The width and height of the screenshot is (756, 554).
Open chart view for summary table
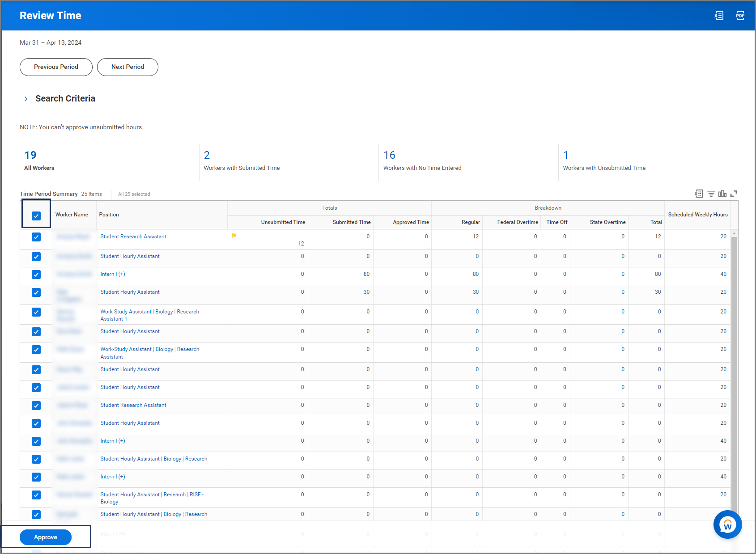click(x=722, y=194)
